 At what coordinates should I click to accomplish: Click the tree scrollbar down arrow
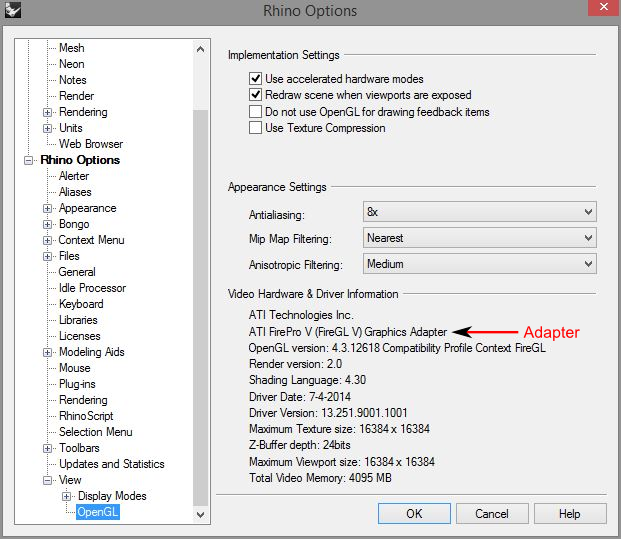pos(200,514)
